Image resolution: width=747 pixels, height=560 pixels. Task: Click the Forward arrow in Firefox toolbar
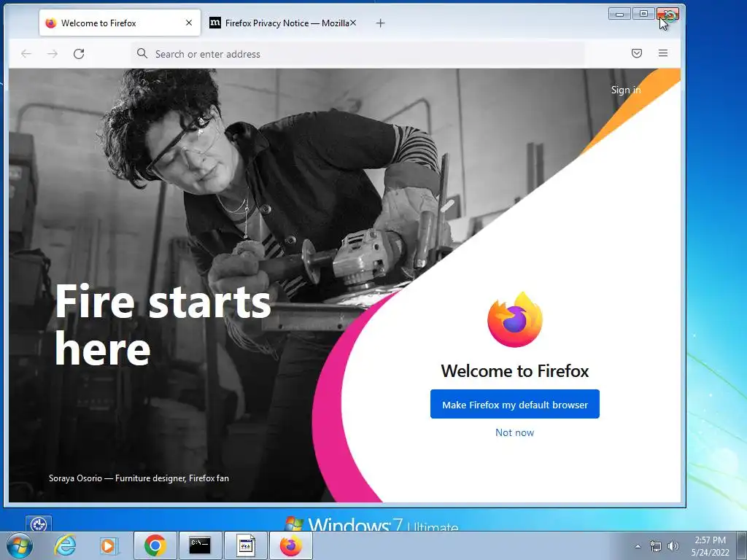(x=53, y=54)
